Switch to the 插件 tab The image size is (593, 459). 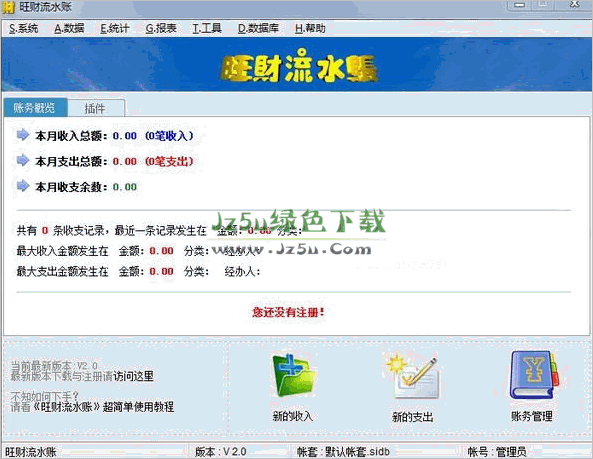click(96, 109)
